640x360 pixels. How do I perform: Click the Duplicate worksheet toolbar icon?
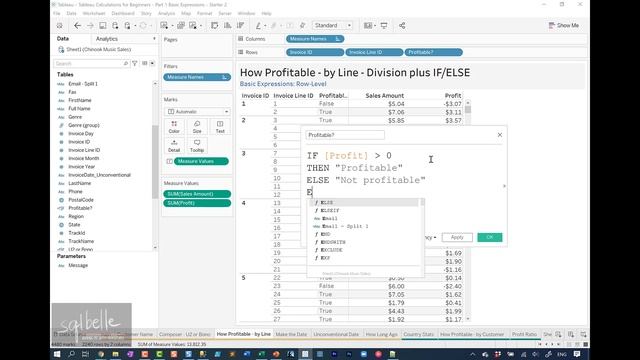pos(181,26)
